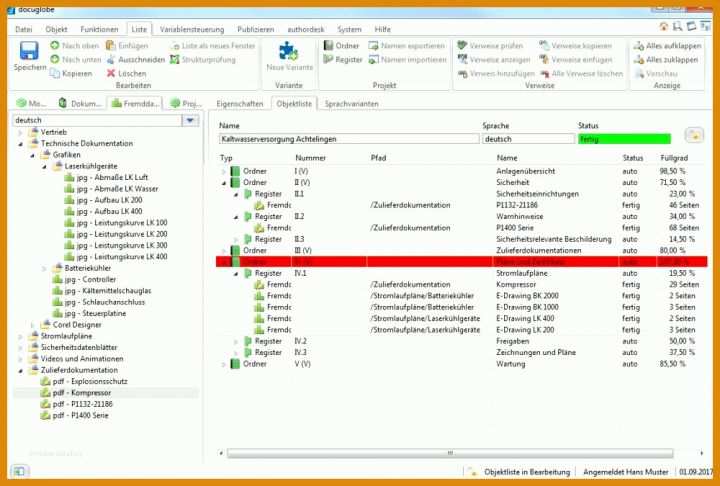This screenshot has height=486, width=720.
Task: Expand Register IV.2 Freigaben row
Action: [236, 341]
